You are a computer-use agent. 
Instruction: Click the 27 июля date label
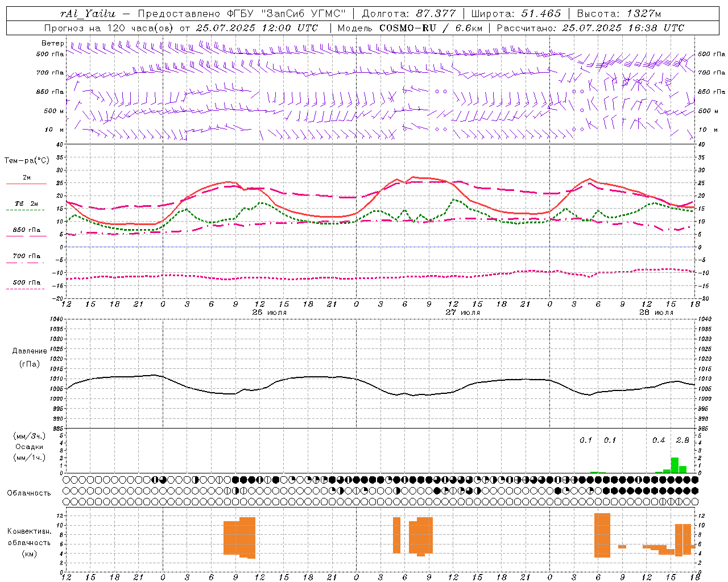point(463,313)
